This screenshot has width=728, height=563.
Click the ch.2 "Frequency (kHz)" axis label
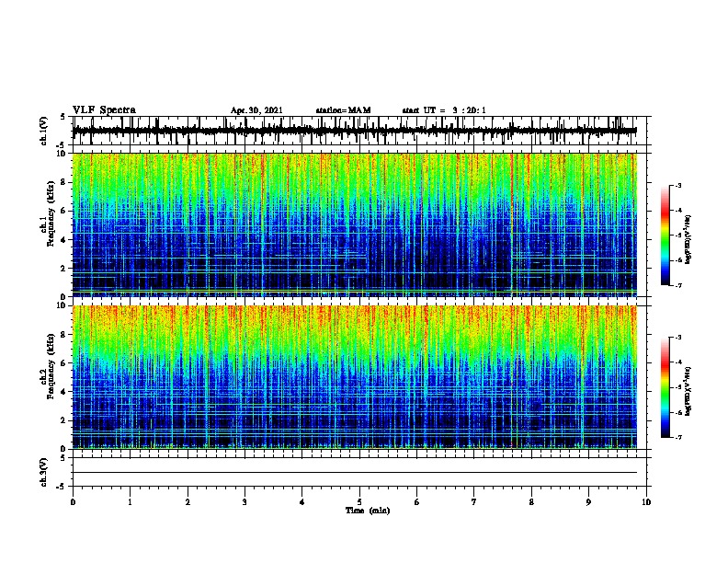click(x=51, y=366)
